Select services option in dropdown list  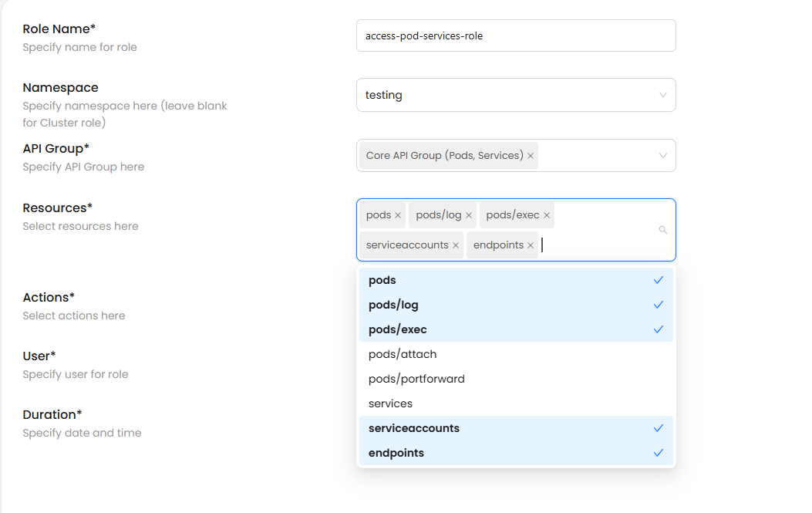click(516, 403)
